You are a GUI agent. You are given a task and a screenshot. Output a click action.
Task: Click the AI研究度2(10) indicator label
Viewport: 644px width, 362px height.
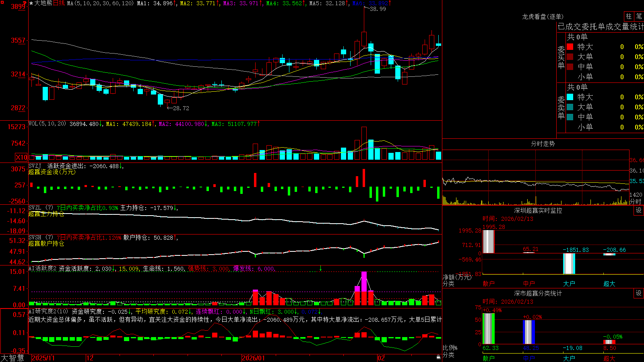(48, 311)
